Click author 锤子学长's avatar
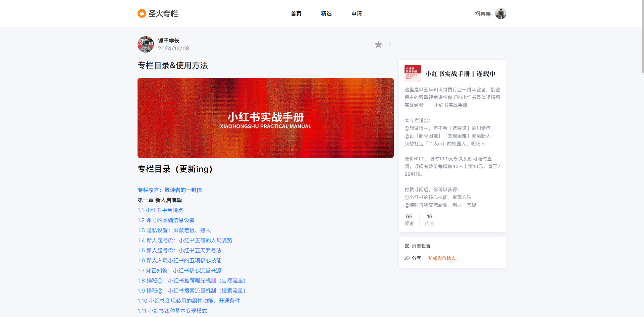 pyautogui.click(x=146, y=45)
